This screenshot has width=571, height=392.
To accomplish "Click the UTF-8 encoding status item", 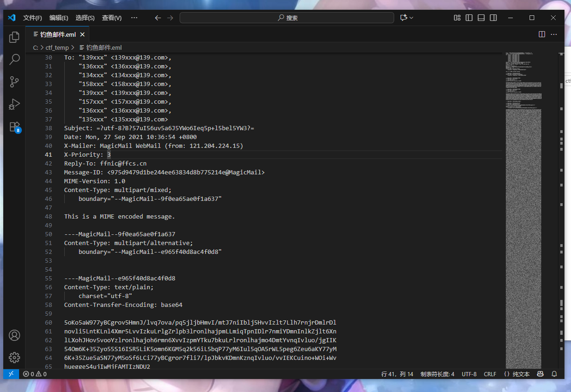I will (x=469, y=374).
